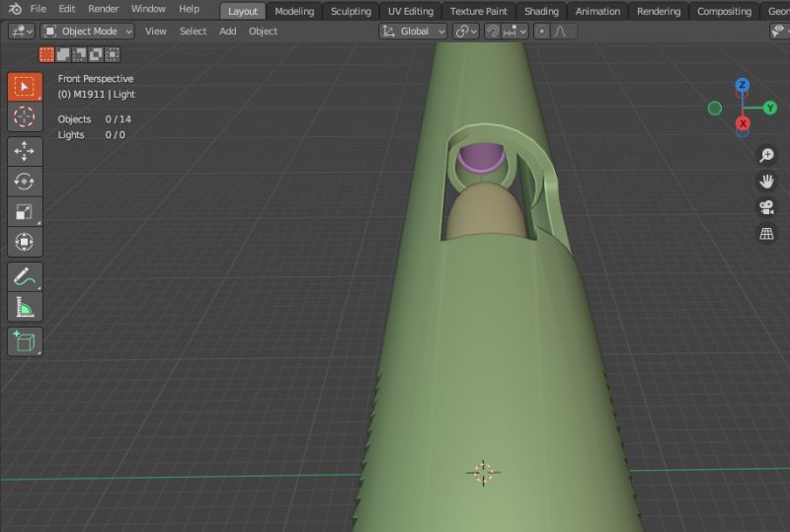Screen dimensions: 790x532
Task: Open the object visibility dropdown
Action: pos(779,32)
